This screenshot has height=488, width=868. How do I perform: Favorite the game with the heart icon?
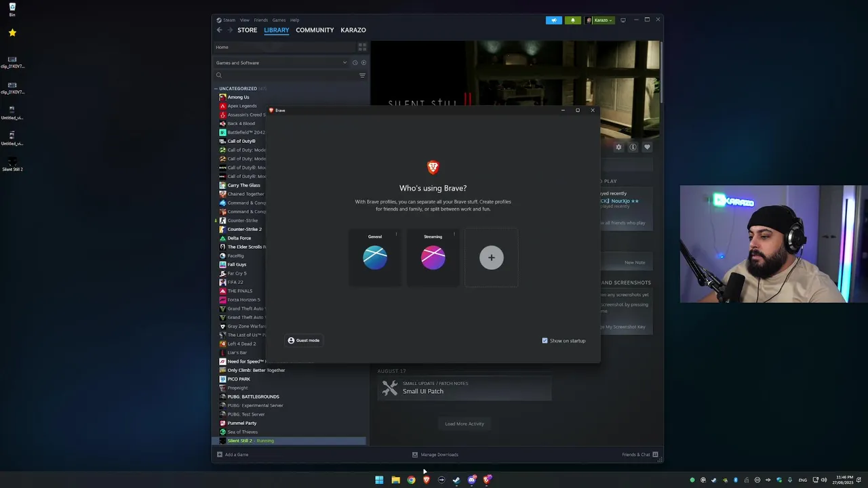click(647, 147)
